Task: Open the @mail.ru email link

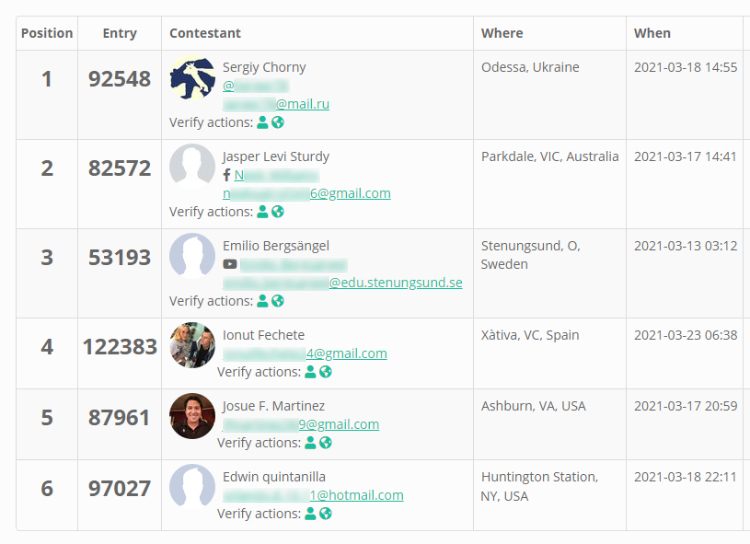Action: (x=276, y=104)
